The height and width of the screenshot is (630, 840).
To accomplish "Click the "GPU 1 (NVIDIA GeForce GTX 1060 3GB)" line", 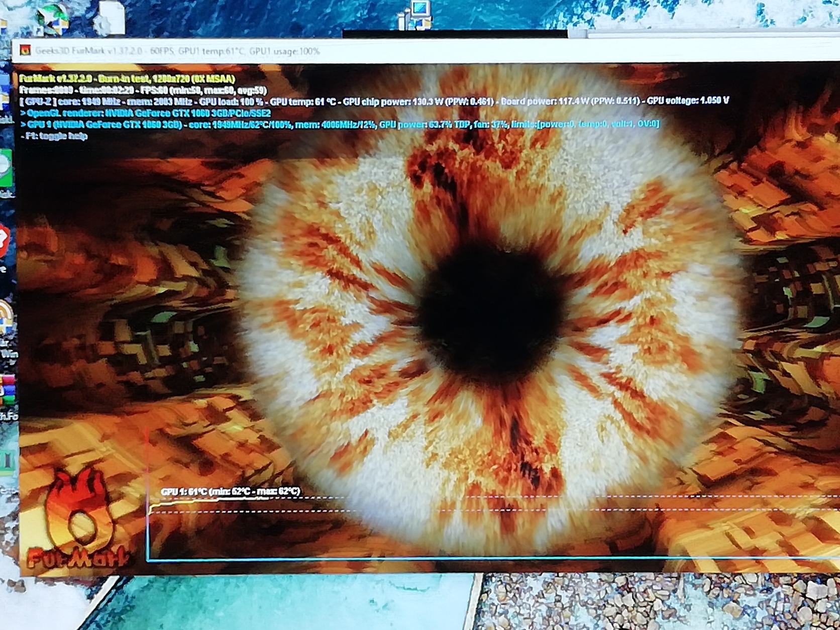I will pyautogui.click(x=340, y=124).
